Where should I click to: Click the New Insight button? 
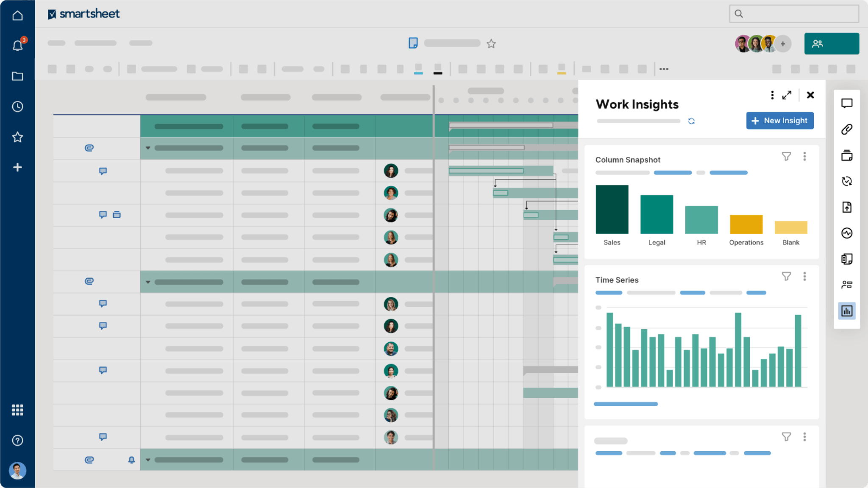tap(779, 121)
